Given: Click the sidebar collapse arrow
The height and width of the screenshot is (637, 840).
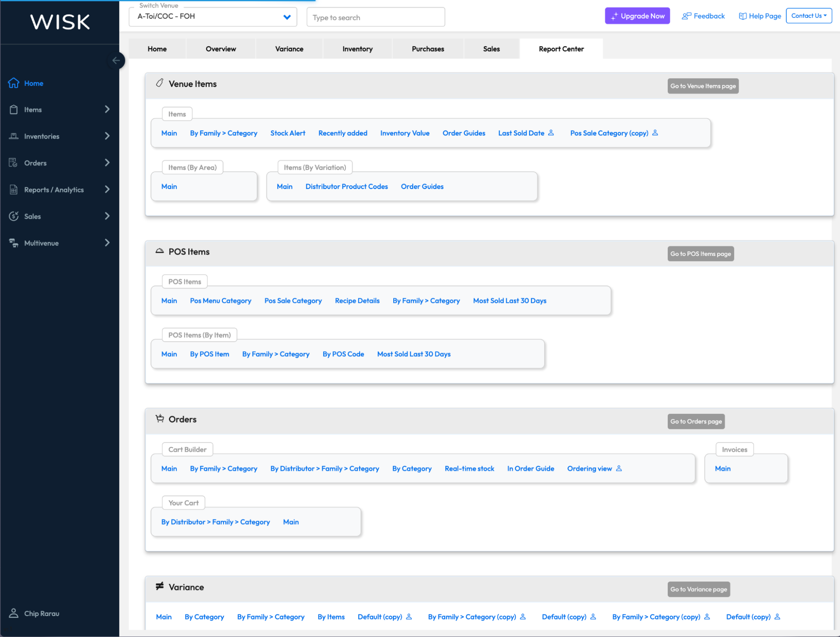Looking at the screenshot, I should tap(116, 61).
